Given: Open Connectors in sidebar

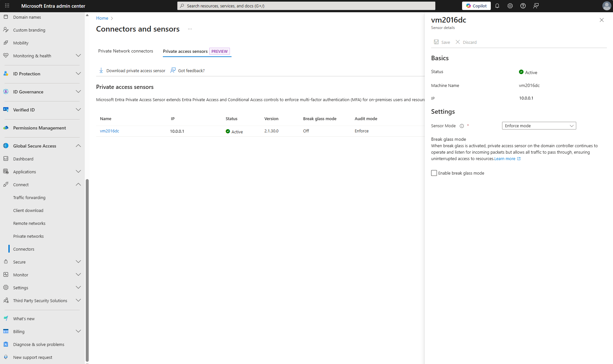Looking at the screenshot, I should [24, 249].
